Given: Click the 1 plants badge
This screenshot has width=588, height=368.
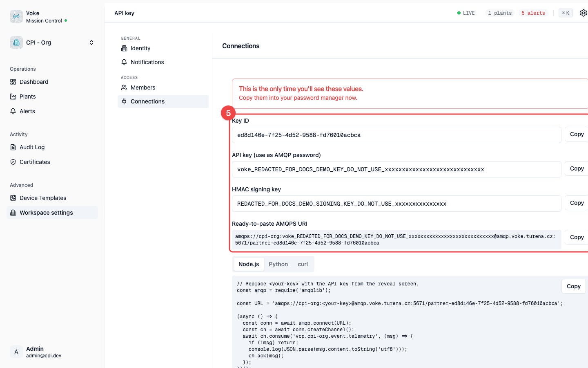Looking at the screenshot, I should pyautogui.click(x=500, y=13).
